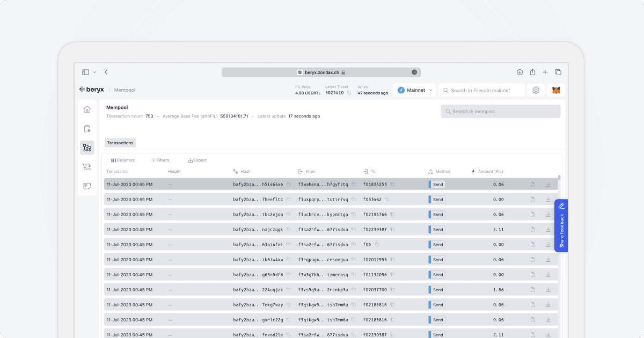Toggle the browser sidebar panel icon
Image resolution: width=644 pixels, height=338 pixels.
[85, 72]
